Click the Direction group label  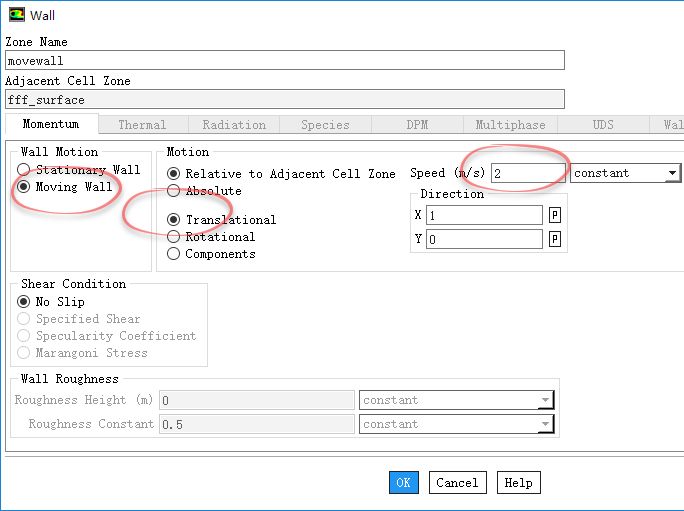(452, 194)
